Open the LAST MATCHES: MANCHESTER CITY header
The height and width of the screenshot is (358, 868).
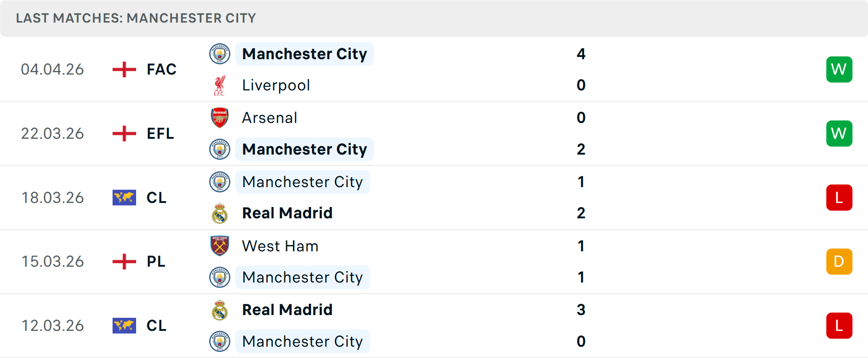[x=136, y=18]
